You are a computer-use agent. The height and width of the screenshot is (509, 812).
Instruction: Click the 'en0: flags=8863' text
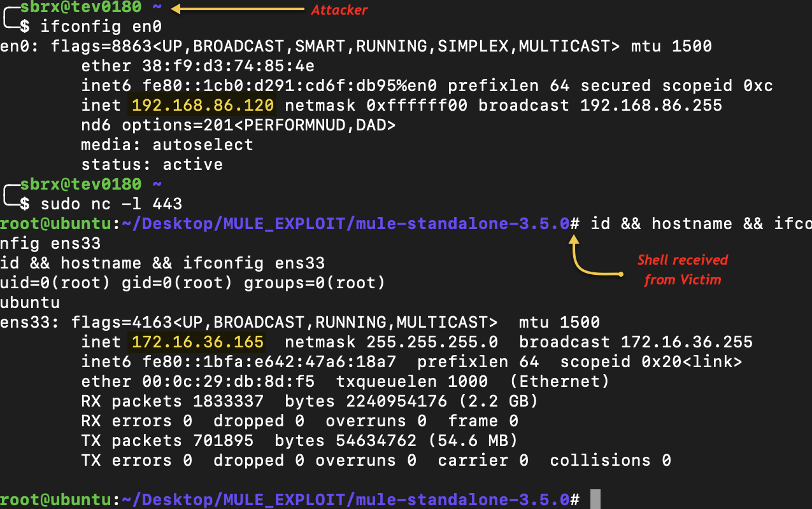[76, 46]
